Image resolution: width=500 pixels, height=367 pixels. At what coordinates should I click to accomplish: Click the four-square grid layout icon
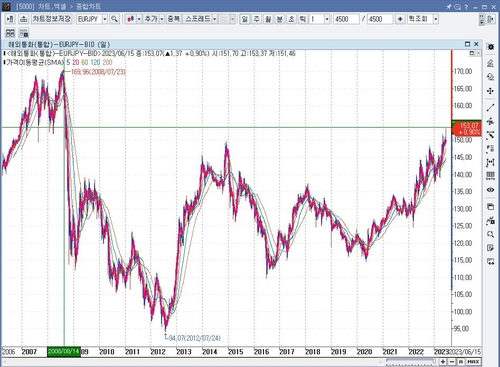(10, 33)
